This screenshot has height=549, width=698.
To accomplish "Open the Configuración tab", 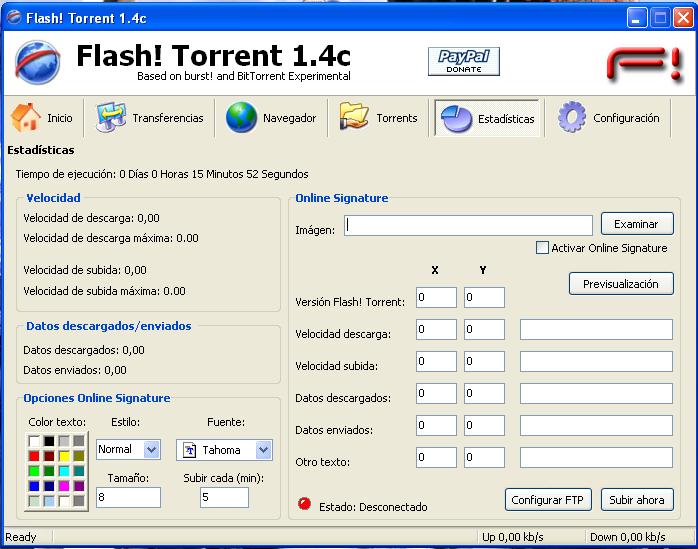I will [609, 118].
